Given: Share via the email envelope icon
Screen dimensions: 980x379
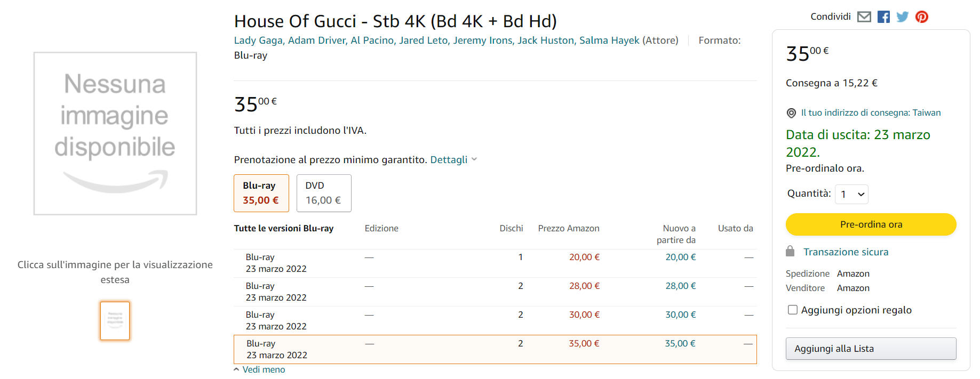Looking at the screenshot, I should [x=864, y=17].
